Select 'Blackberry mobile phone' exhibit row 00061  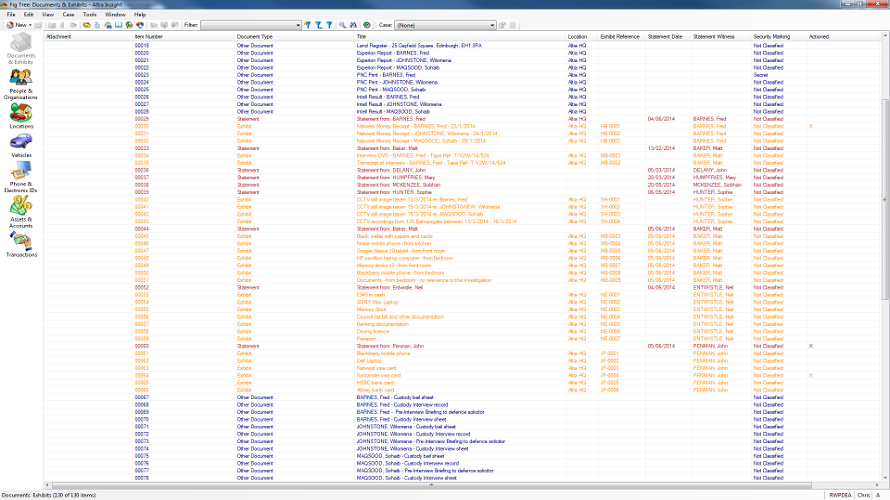coord(461,354)
